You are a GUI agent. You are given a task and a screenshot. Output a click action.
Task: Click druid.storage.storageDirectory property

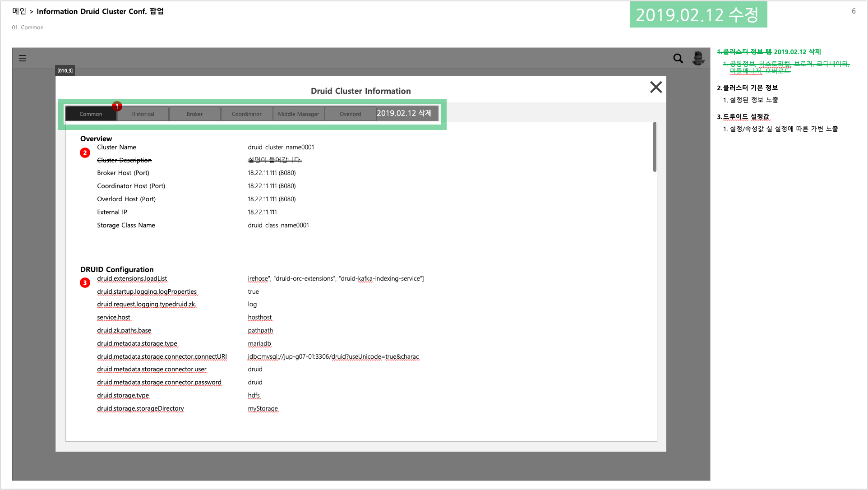click(x=140, y=408)
